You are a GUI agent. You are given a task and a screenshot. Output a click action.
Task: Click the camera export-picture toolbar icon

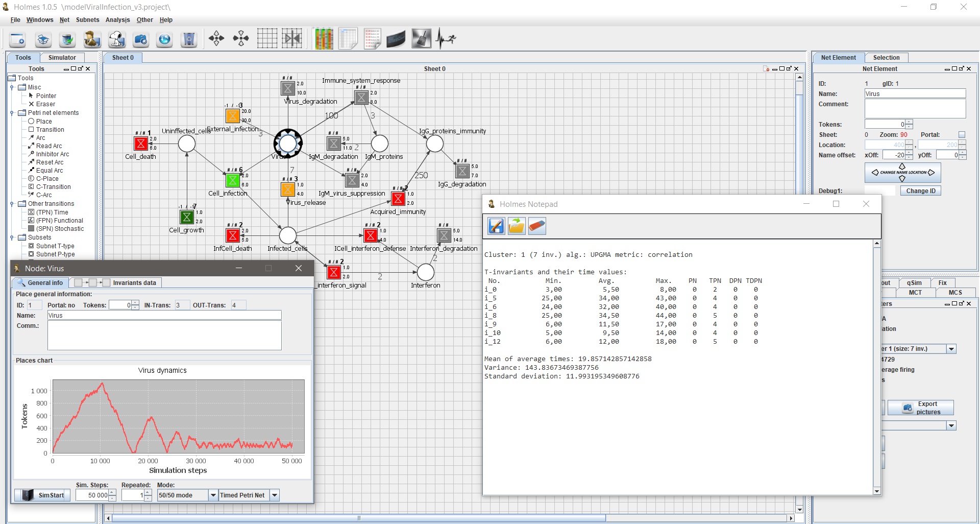click(140, 39)
